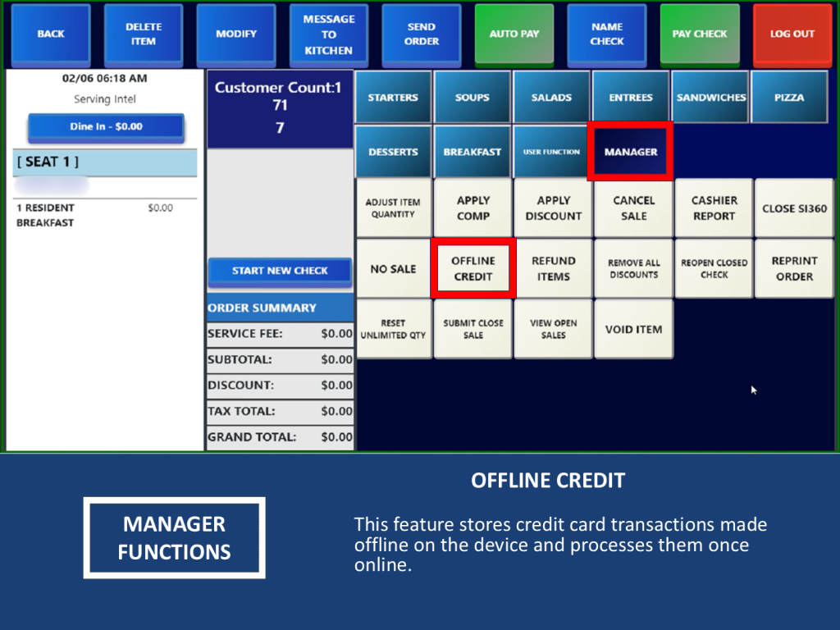Start a new check
The image size is (840, 630).
[x=280, y=271]
